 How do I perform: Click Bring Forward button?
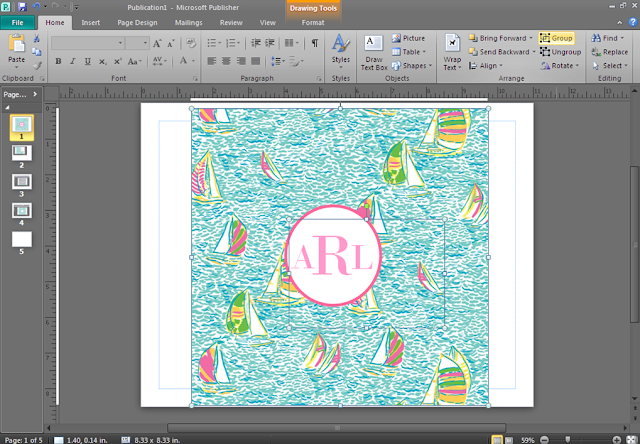click(501, 38)
